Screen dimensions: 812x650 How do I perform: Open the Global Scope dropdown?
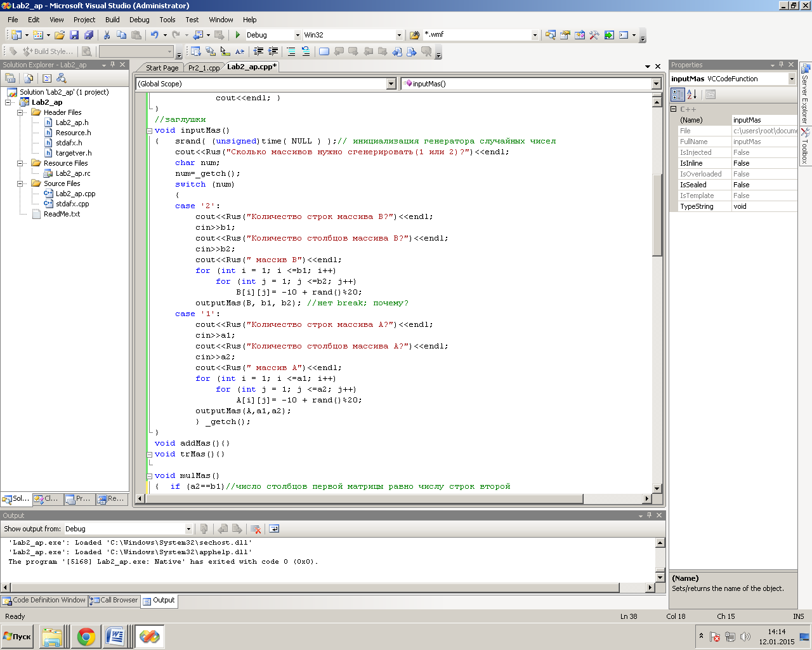click(x=391, y=84)
